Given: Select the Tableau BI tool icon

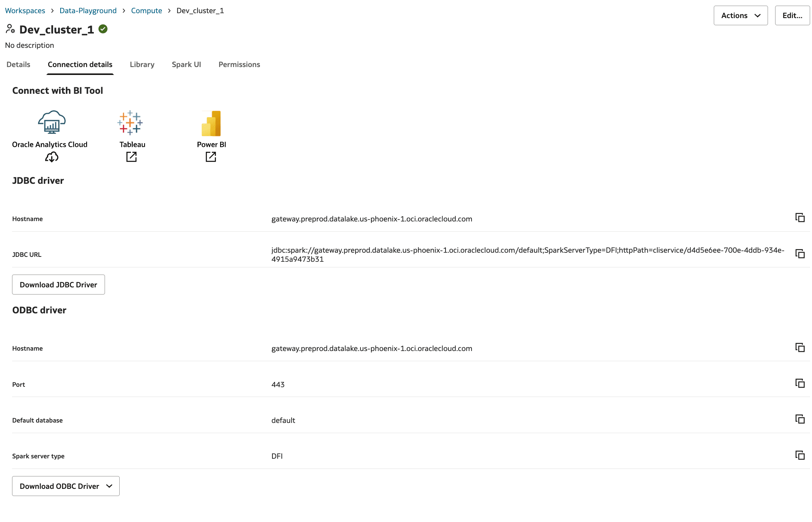Looking at the screenshot, I should [131, 122].
